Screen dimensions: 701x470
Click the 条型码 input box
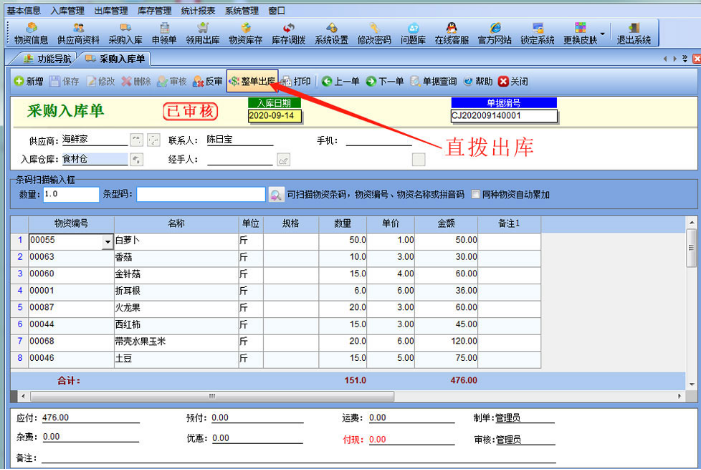[x=201, y=194]
